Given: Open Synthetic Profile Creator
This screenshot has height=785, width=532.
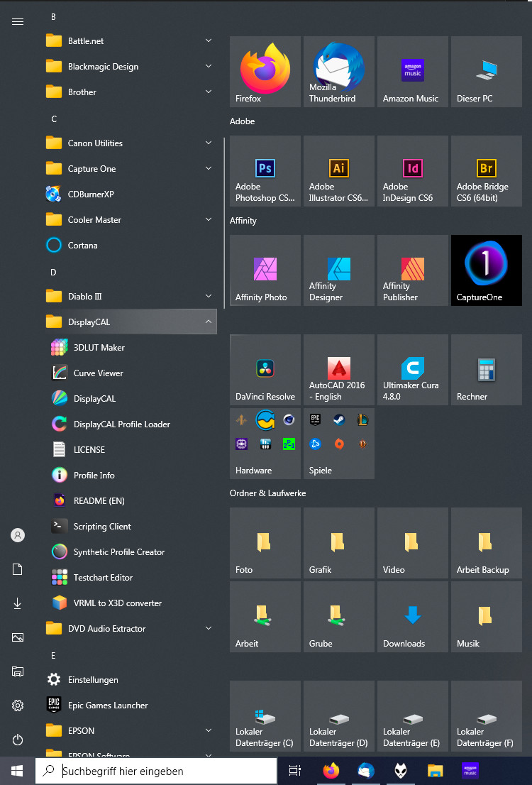Looking at the screenshot, I should [x=131, y=551].
